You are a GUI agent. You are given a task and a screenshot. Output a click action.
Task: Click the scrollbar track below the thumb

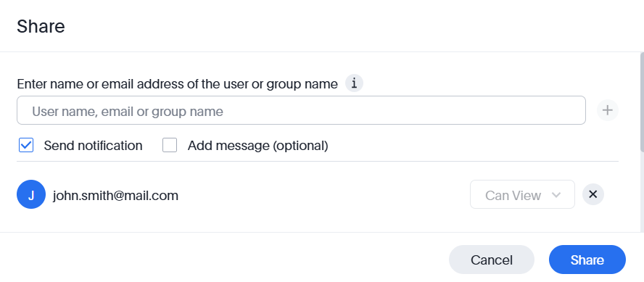click(642, 192)
